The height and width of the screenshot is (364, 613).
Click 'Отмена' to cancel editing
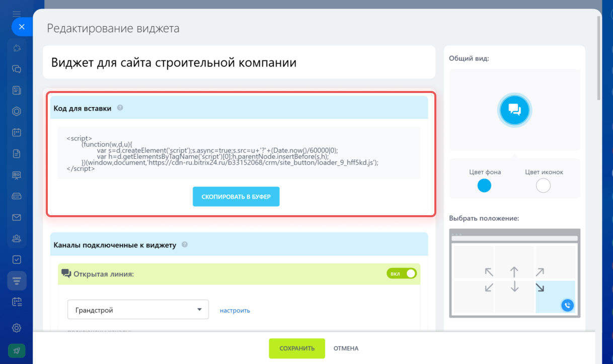coord(346,348)
